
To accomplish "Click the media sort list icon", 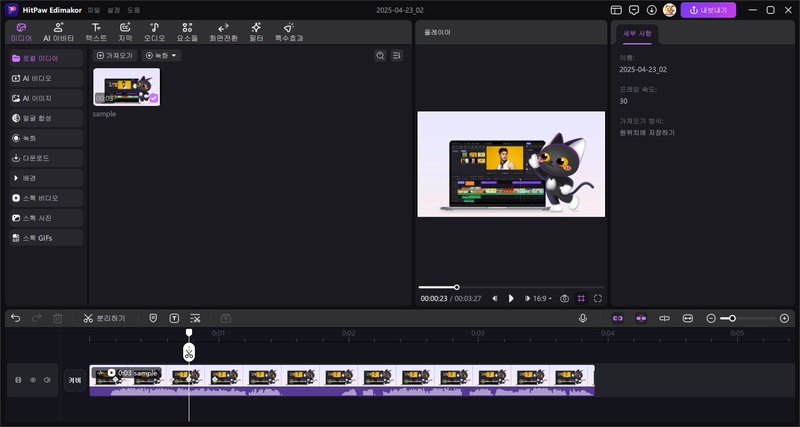I will click(x=396, y=56).
